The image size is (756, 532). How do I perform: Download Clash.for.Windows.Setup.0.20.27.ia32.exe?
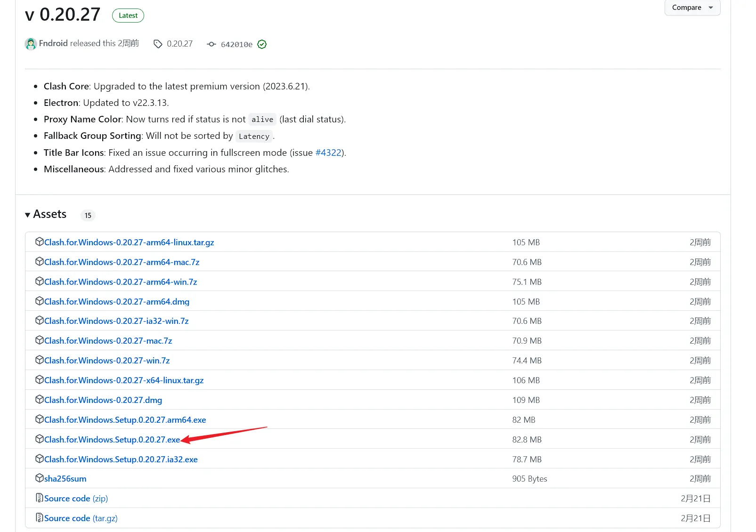(121, 459)
